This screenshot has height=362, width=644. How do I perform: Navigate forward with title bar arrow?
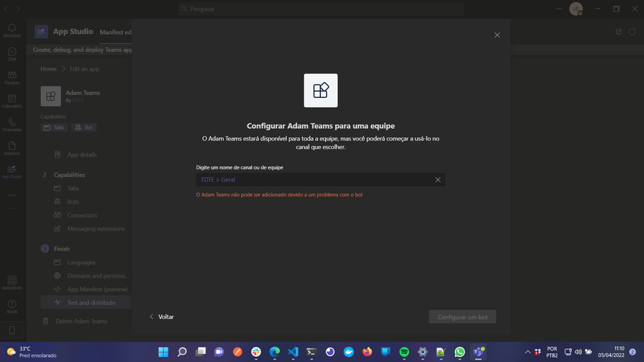(17, 8)
